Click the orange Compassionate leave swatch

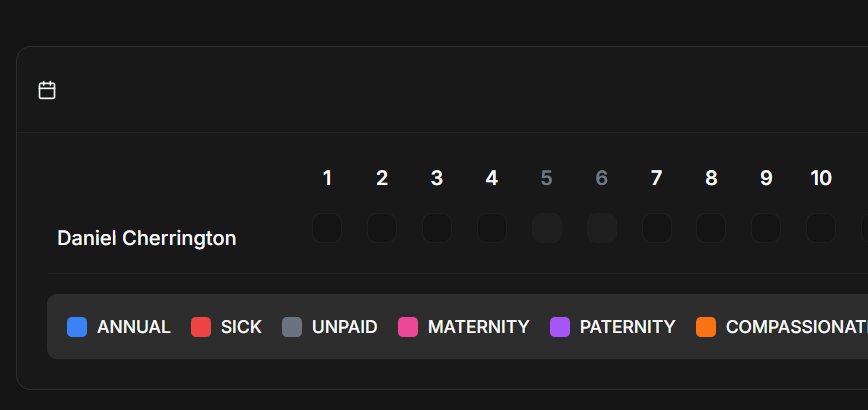706,327
